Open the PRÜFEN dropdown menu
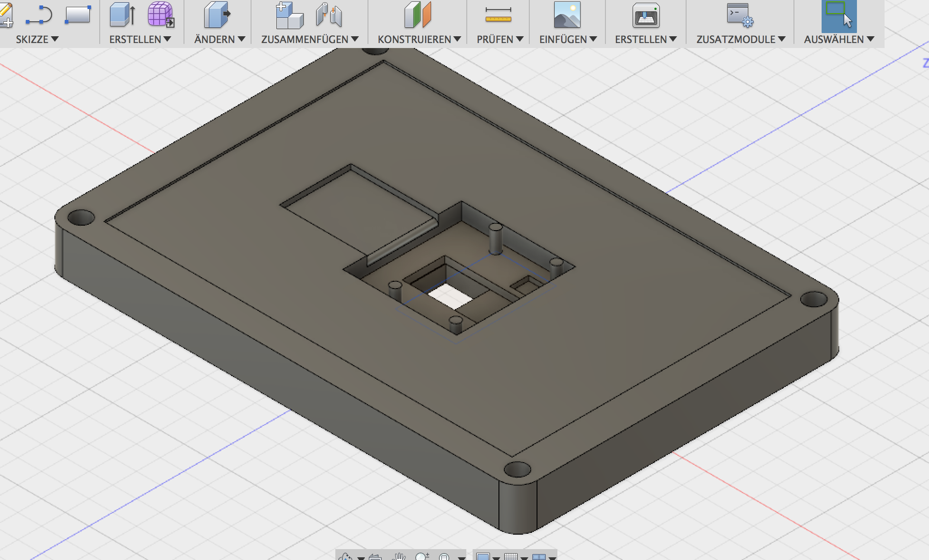The width and height of the screenshot is (929, 560). (500, 39)
